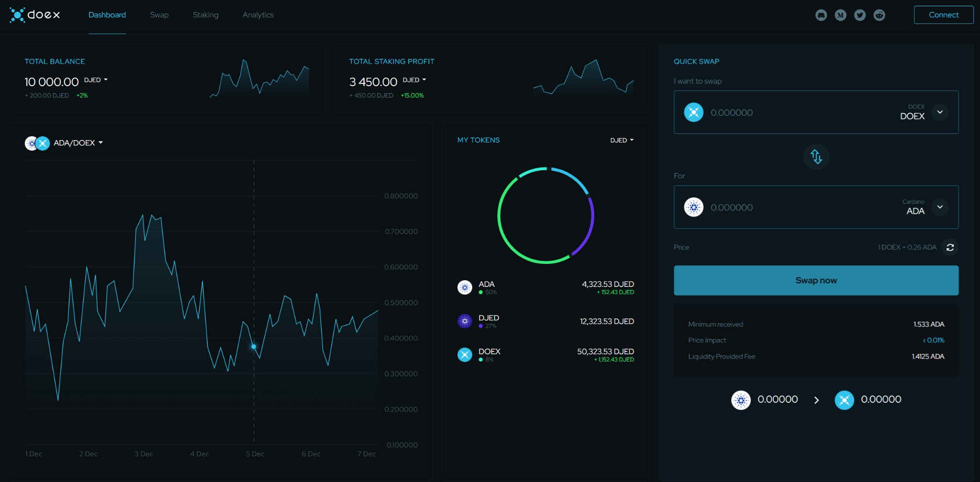Click the Cardano icon in the For field
This screenshot has width=980, height=482.
click(x=694, y=207)
